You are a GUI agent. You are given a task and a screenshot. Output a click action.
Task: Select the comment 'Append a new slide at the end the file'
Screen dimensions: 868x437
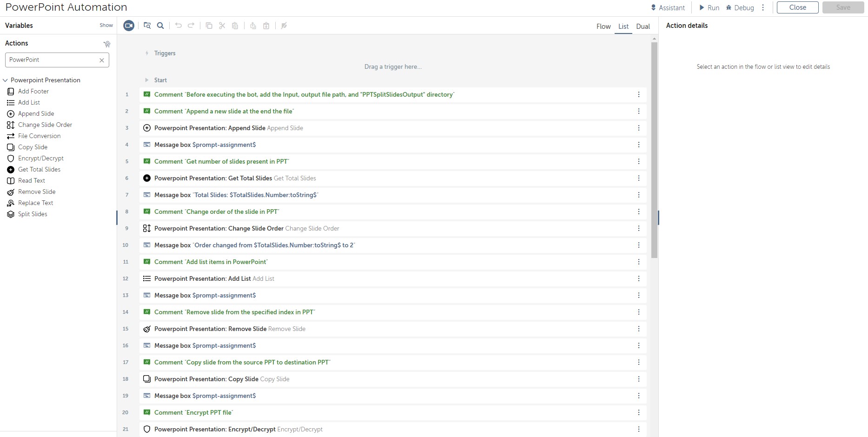point(393,111)
